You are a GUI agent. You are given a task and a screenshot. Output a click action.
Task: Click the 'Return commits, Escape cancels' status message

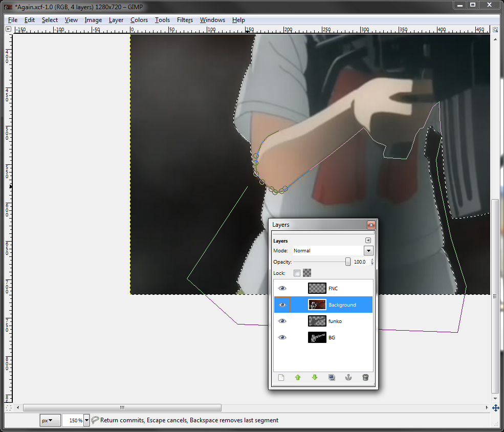(189, 420)
